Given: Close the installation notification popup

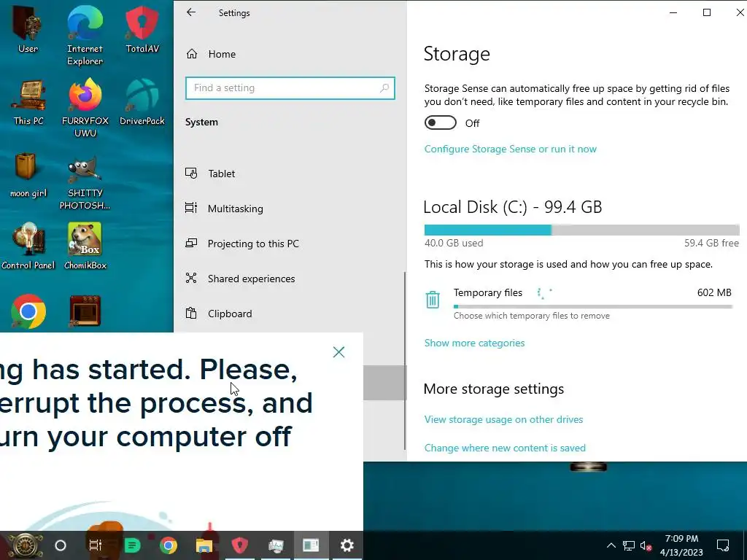Looking at the screenshot, I should pyautogui.click(x=338, y=352).
